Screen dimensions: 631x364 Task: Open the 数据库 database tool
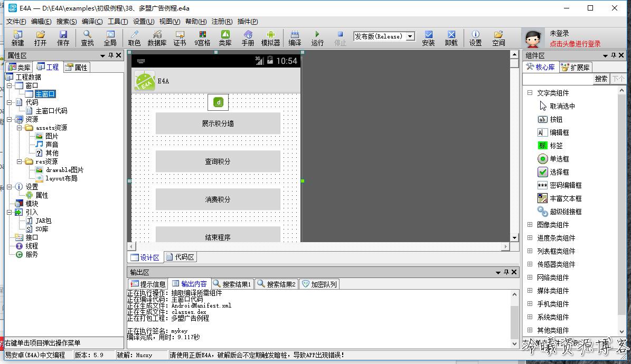(157, 38)
